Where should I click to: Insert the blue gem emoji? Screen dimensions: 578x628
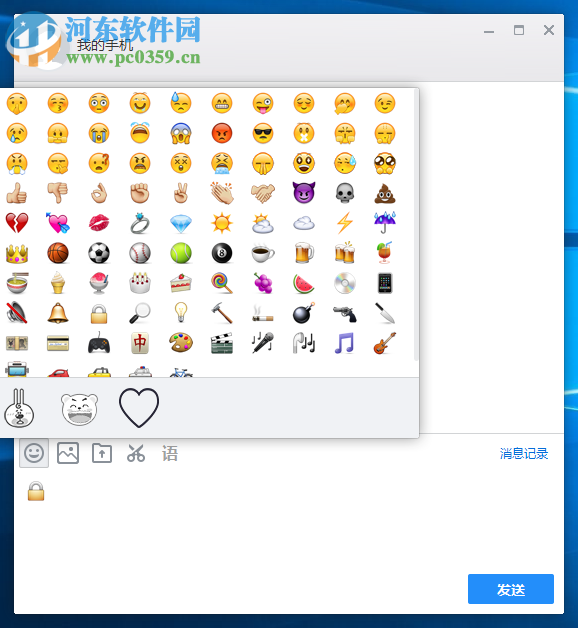(181, 224)
